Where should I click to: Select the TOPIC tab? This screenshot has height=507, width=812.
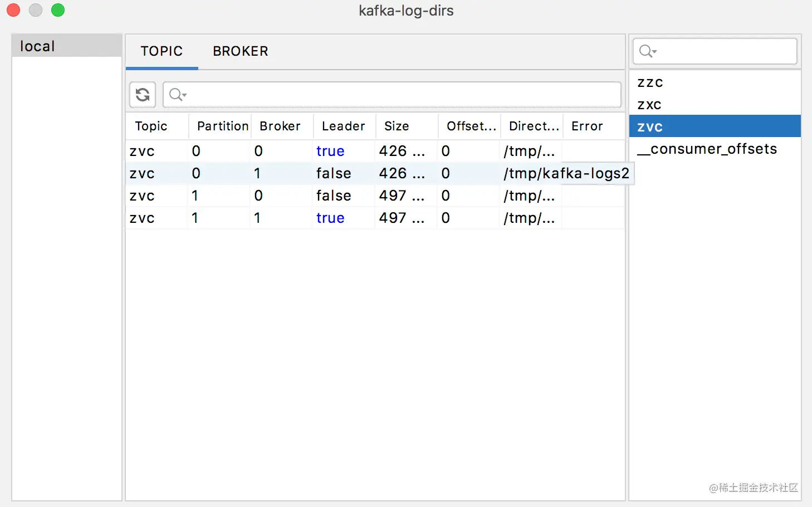click(162, 51)
